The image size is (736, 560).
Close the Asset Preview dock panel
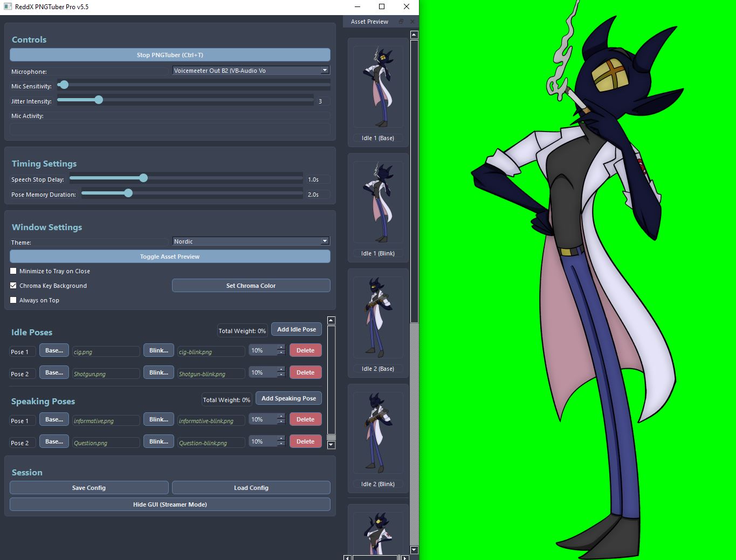[412, 22]
